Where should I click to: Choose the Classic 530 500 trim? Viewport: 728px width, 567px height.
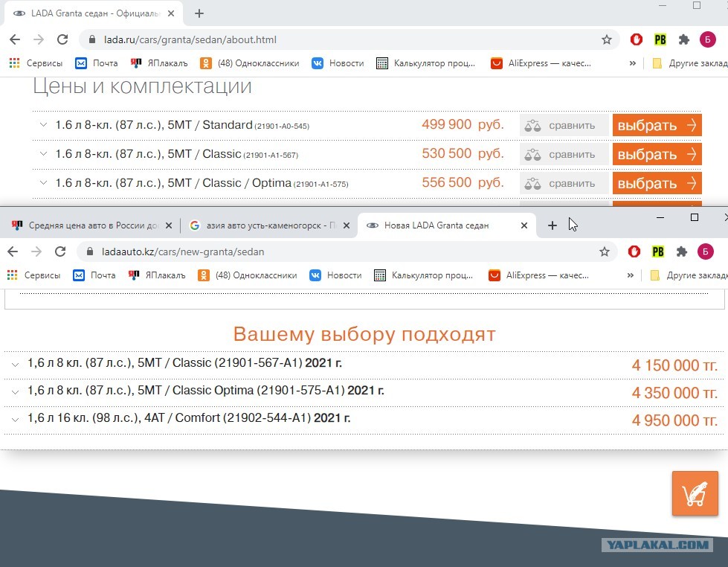(657, 154)
